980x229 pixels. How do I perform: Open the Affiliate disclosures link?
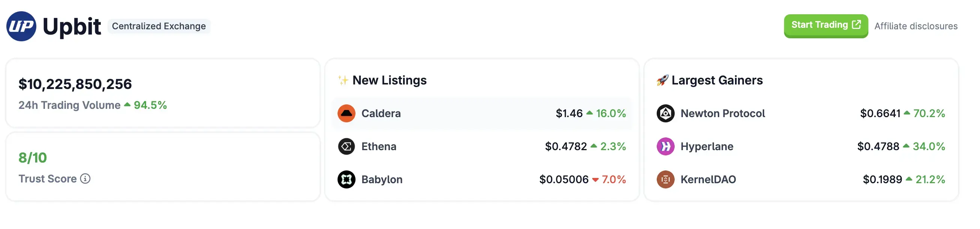coord(916,26)
